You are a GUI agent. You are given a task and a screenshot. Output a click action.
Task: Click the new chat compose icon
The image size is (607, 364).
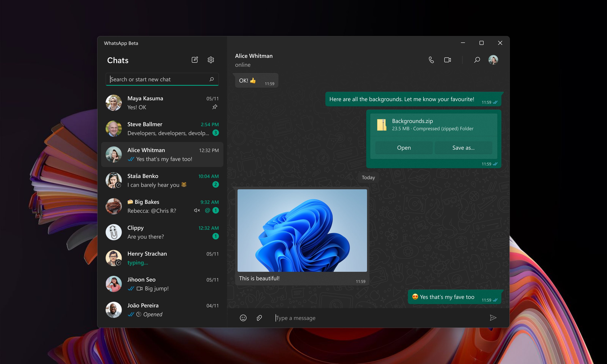[x=195, y=60]
